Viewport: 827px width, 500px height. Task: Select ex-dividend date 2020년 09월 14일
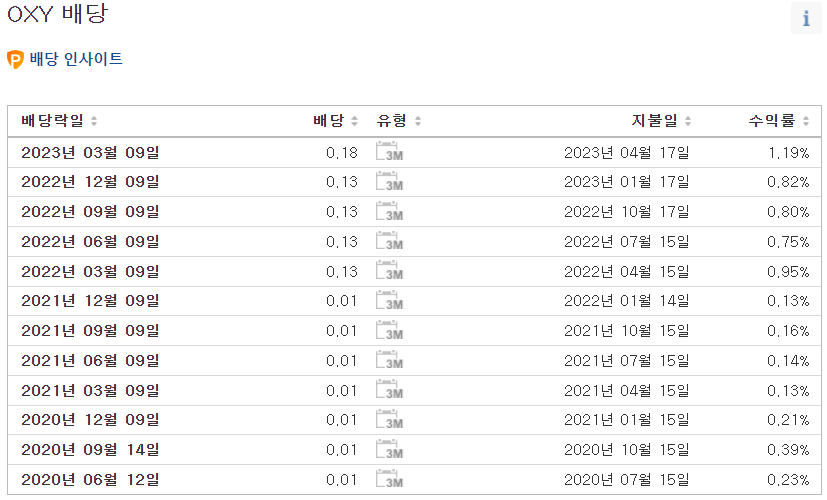coord(90,450)
